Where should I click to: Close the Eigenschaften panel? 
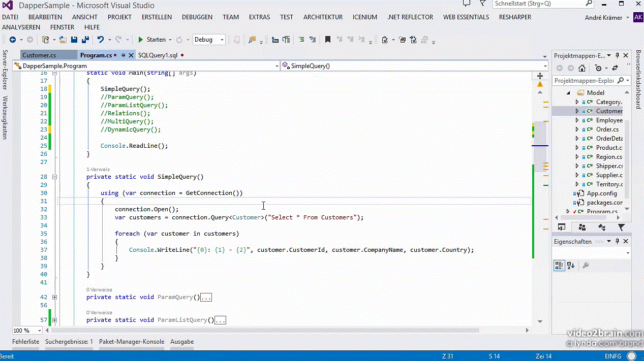[626, 242]
